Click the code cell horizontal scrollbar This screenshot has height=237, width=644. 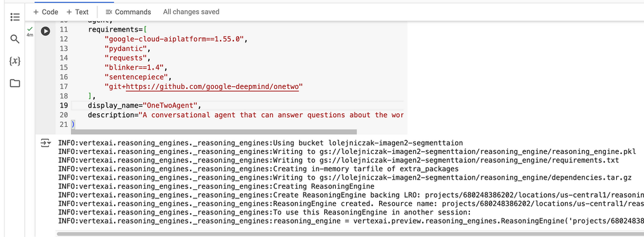pyautogui.click(x=214, y=132)
